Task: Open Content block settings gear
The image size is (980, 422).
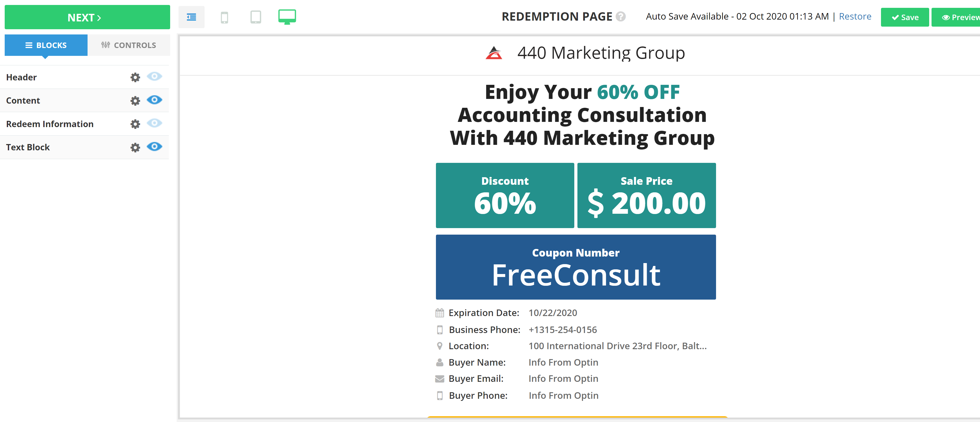Action: click(135, 100)
